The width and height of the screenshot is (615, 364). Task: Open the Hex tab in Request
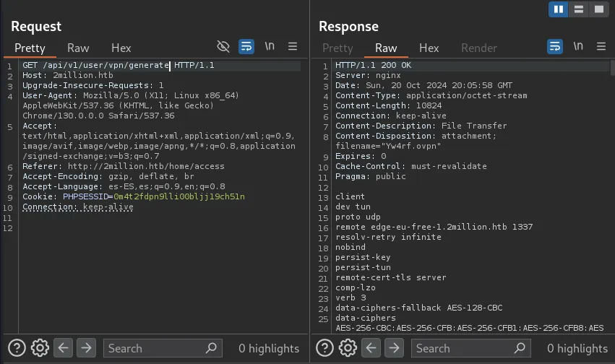click(x=121, y=48)
